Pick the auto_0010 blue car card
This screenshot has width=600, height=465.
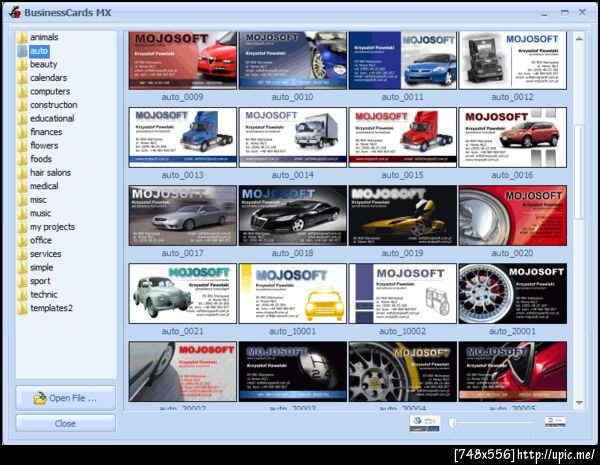tap(292, 60)
